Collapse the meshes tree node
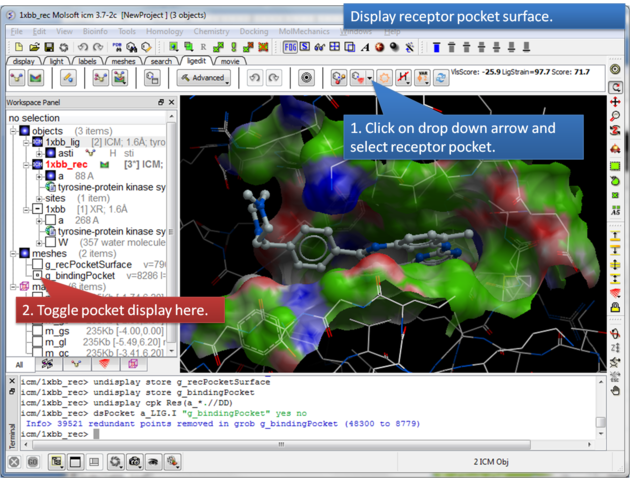This screenshot has height=478, width=630. click(13, 253)
